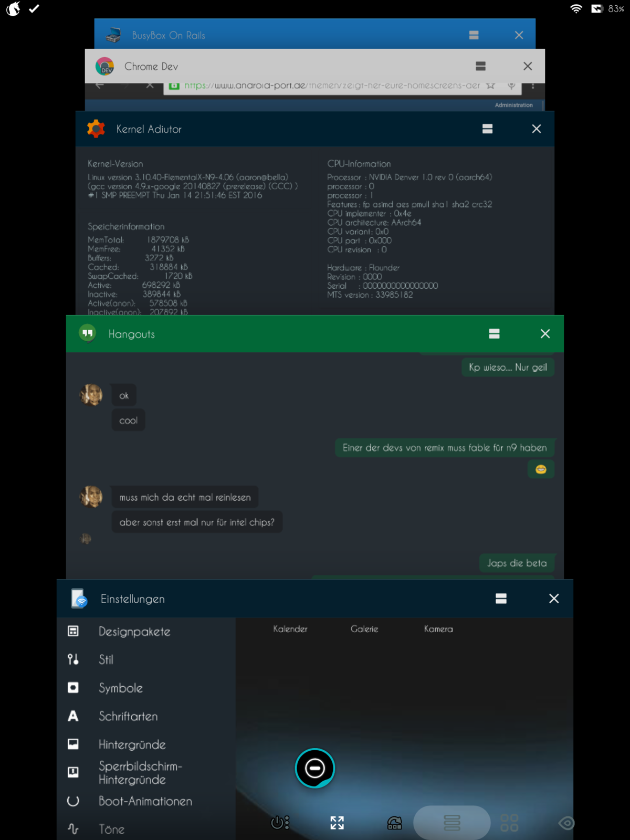
Task: Tap the Wi-Fi icon in status bar
Action: click(576, 9)
